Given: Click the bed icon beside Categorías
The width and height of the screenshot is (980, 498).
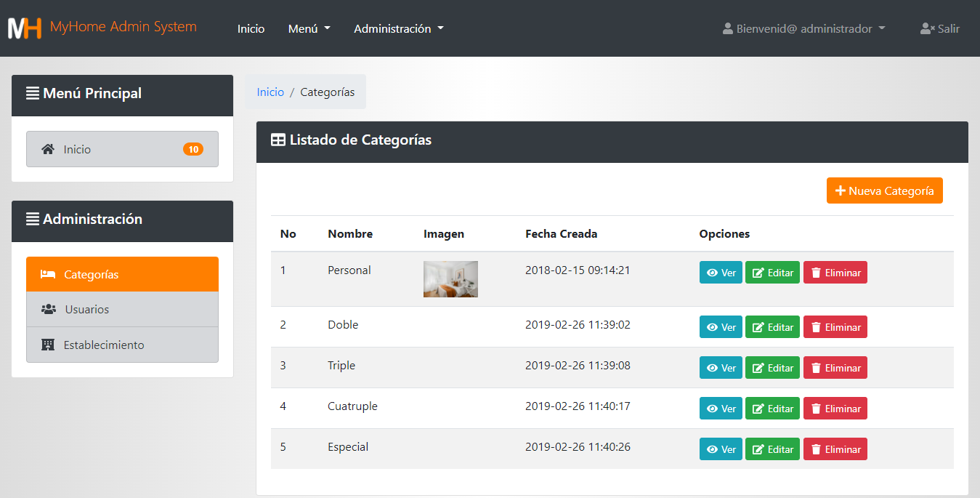Looking at the screenshot, I should 48,275.
